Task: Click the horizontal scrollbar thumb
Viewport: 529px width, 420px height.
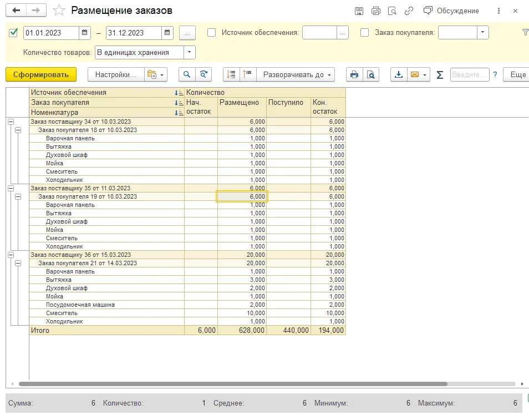Action: (233, 384)
